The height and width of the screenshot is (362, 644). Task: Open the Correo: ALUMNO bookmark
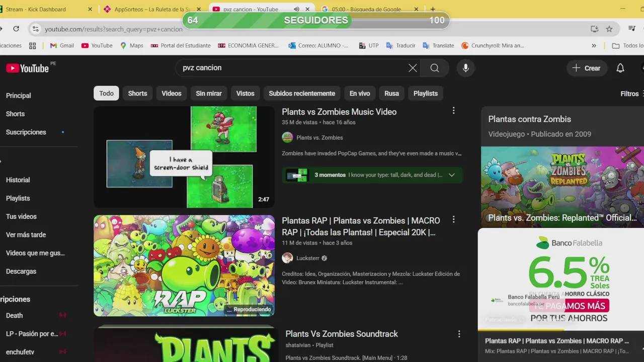[x=318, y=45]
